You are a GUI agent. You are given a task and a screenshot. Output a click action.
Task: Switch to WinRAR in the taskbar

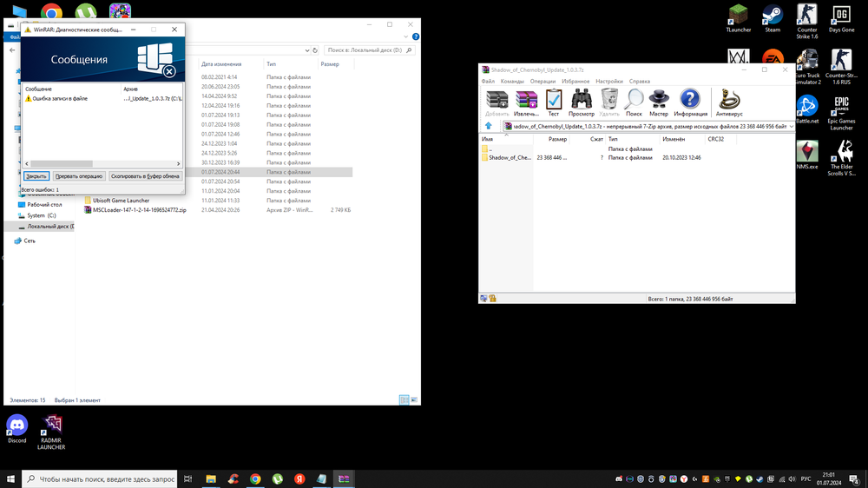[344, 479]
